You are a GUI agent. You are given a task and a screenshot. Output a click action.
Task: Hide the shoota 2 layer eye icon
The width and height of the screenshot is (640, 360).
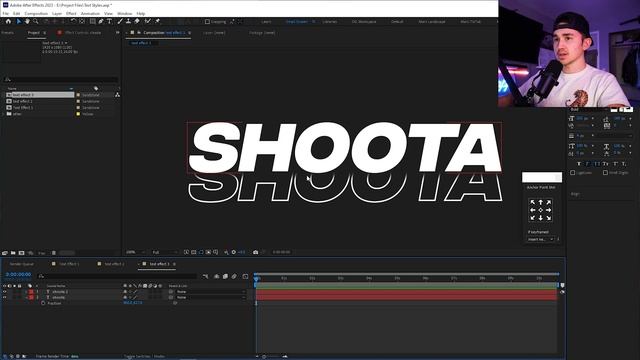tap(4, 292)
